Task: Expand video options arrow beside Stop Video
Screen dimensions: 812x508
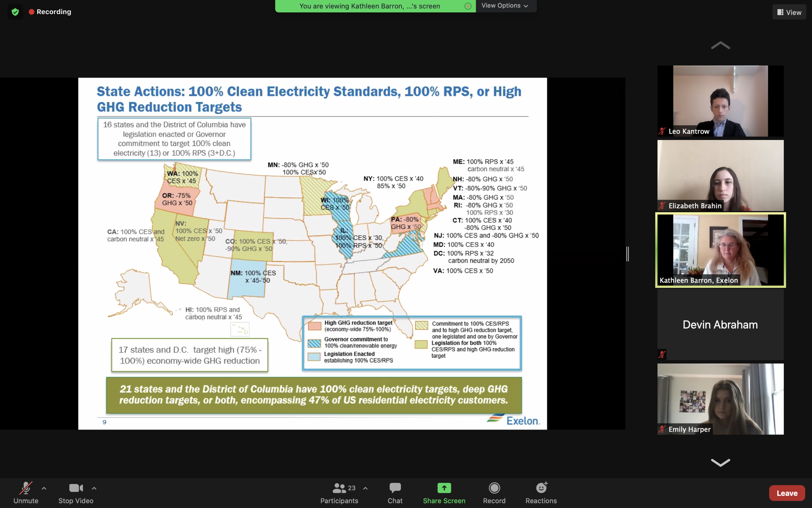Action: (x=94, y=488)
